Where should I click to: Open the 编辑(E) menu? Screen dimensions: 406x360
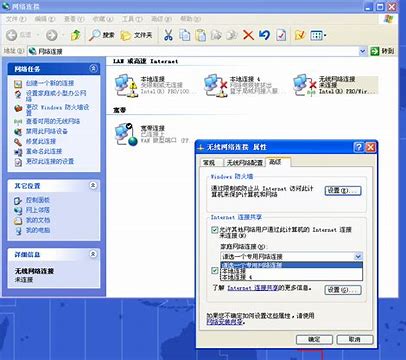[45, 19]
